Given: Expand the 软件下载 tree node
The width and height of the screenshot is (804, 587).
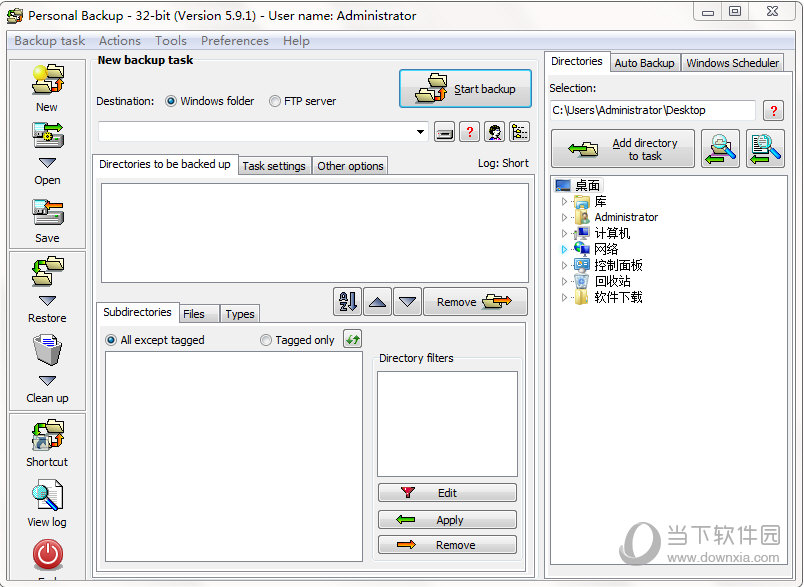Looking at the screenshot, I should (x=564, y=297).
